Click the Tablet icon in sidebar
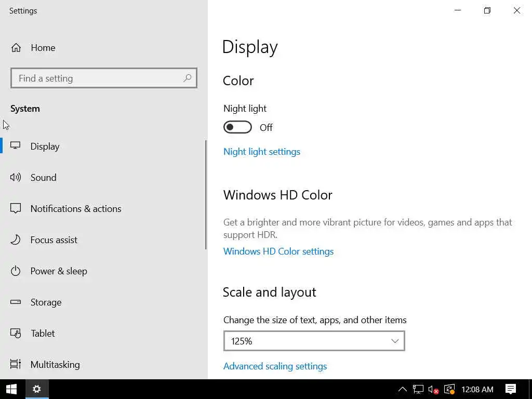The width and height of the screenshot is (532, 399). 15,333
